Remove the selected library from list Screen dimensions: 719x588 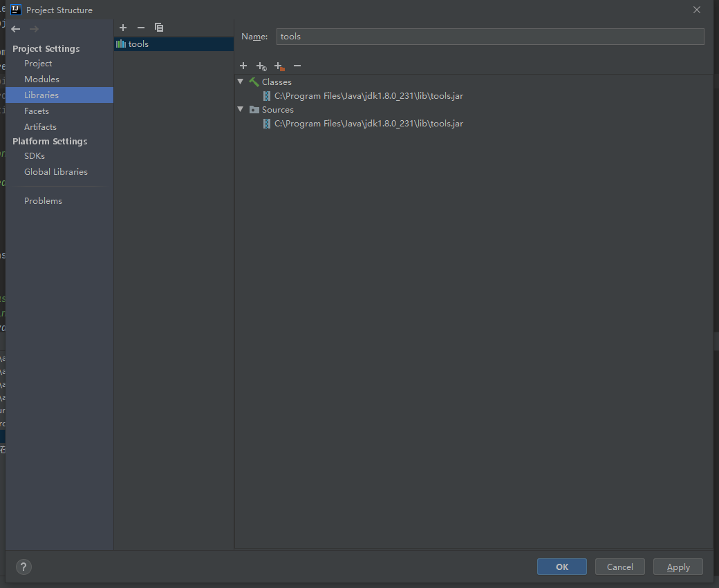click(141, 28)
